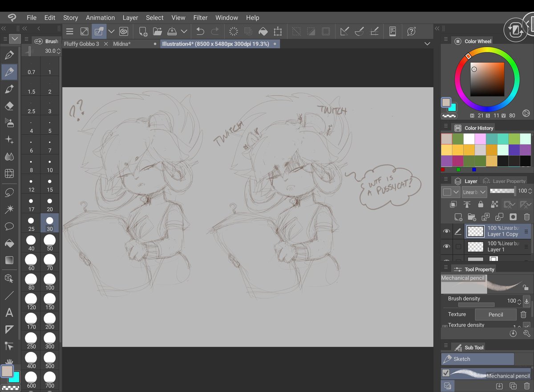Viewport: 534px width, 392px height.
Task: Click the Redo arrow in the command bar
Action: 215,31
